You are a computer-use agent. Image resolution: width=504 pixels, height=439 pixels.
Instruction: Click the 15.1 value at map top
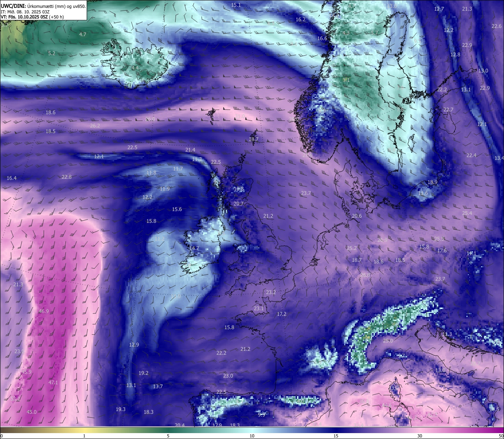236,5
